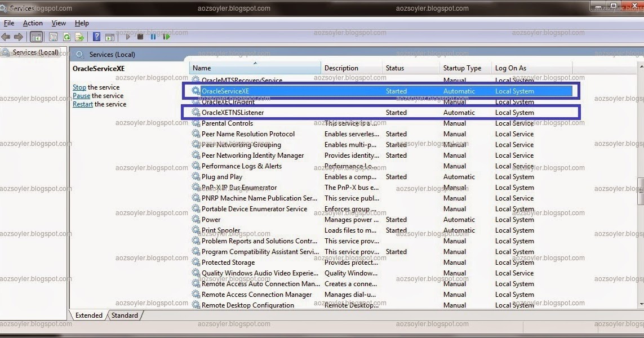Select the OracleXETNSListener service row
Viewport: 644px width, 338px height.
point(381,112)
